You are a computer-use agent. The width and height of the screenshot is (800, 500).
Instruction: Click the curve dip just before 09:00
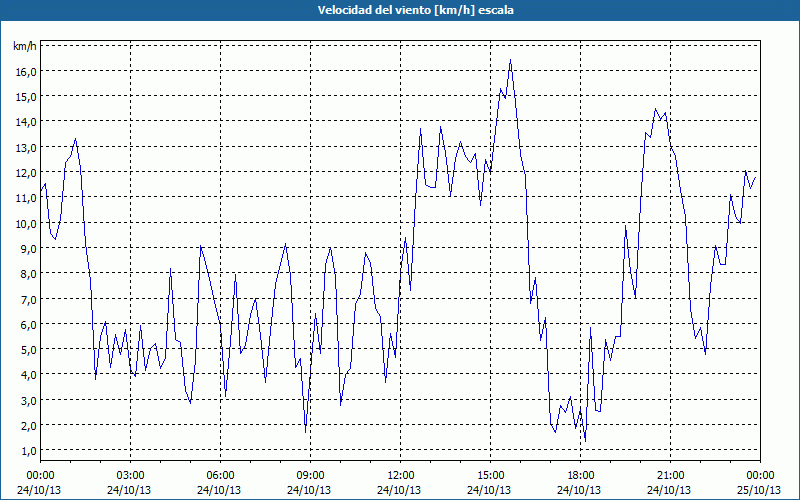[306, 432]
